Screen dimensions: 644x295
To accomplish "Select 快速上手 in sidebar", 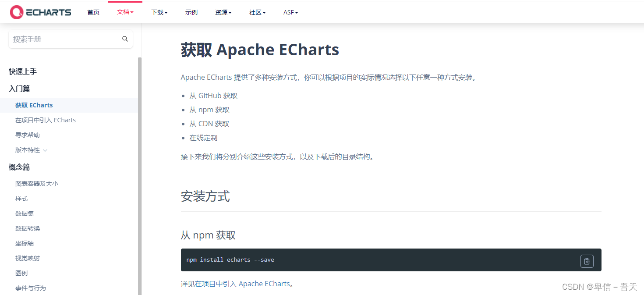I will click(x=23, y=71).
